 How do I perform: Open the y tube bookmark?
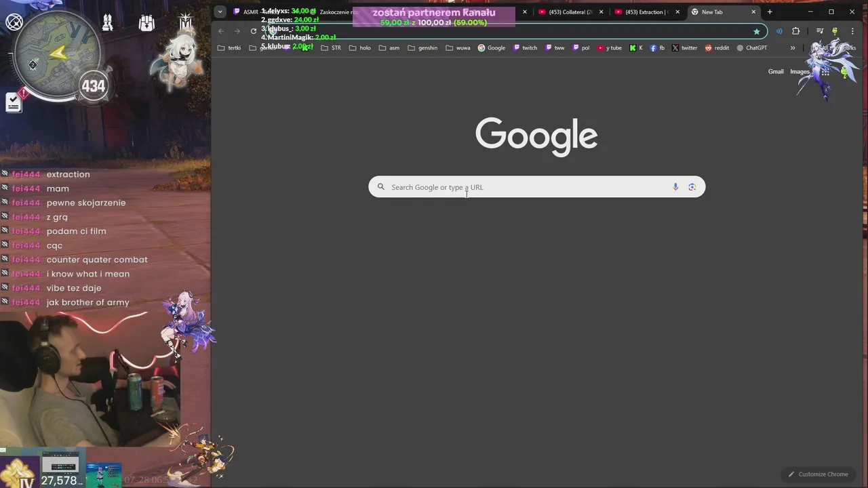point(610,48)
